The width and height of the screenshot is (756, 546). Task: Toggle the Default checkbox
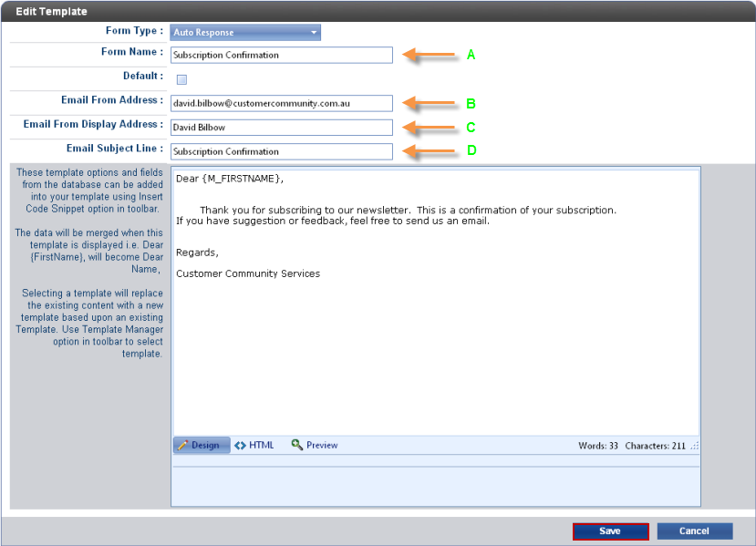pos(181,79)
